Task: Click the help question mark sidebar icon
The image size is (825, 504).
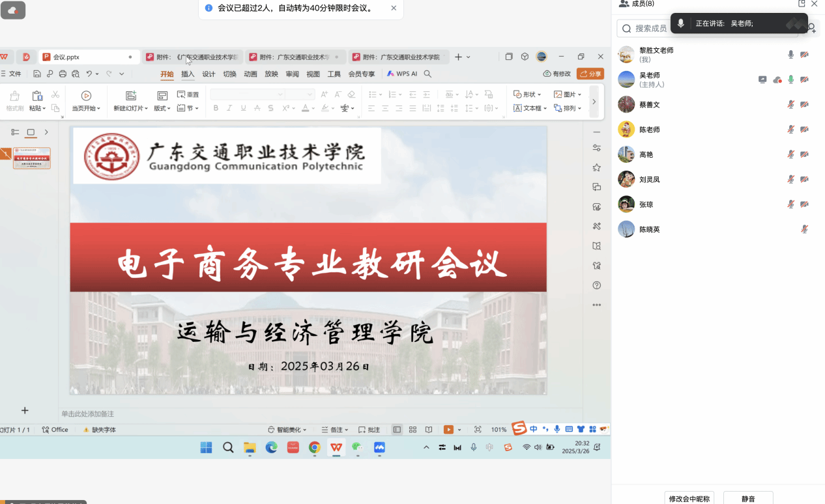Action: [596, 285]
